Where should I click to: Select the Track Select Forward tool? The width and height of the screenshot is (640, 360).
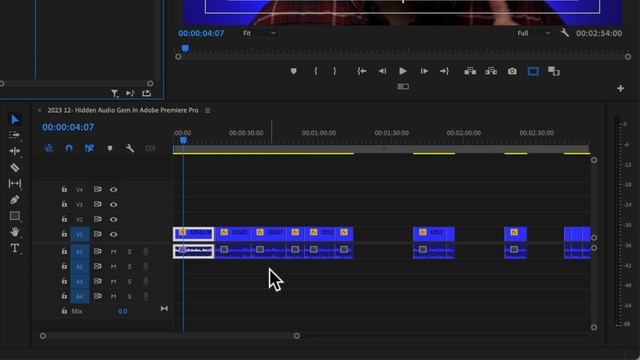pyautogui.click(x=15, y=135)
